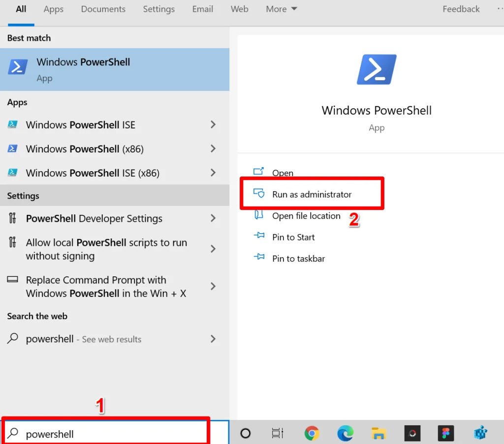Click the Open action icon
Viewport: 504px width, 444px height.
click(x=258, y=171)
